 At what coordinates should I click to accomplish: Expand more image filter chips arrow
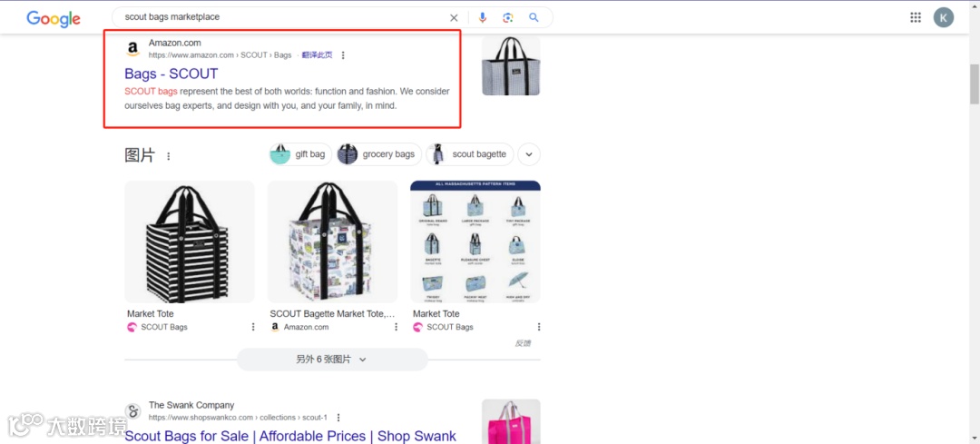[529, 153]
